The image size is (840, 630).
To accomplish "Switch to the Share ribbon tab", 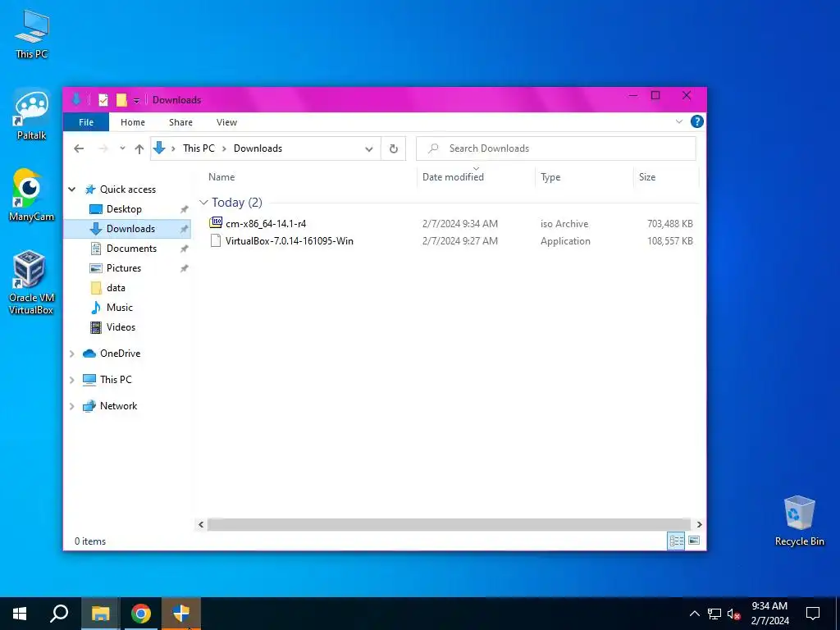I will 180,122.
